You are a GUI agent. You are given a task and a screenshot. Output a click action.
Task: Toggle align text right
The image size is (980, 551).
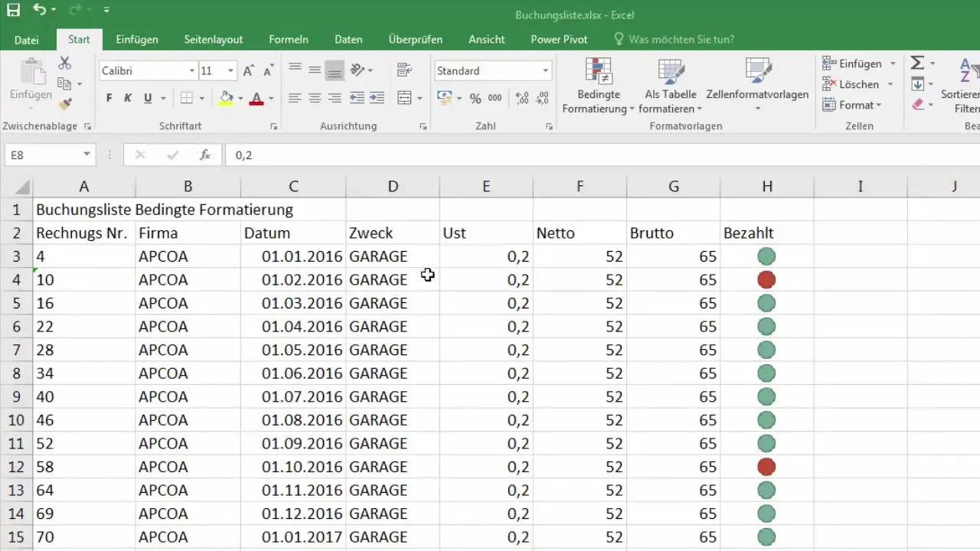point(335,98)
